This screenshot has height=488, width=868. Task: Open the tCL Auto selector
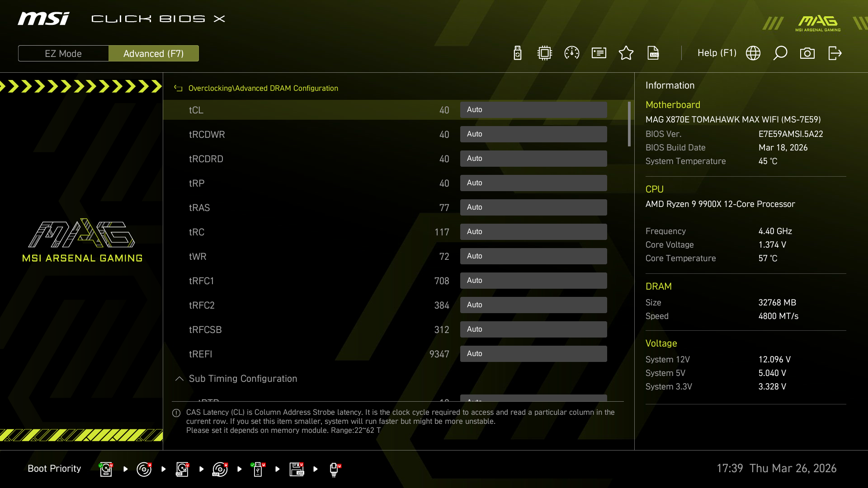(x=533, y=109)
